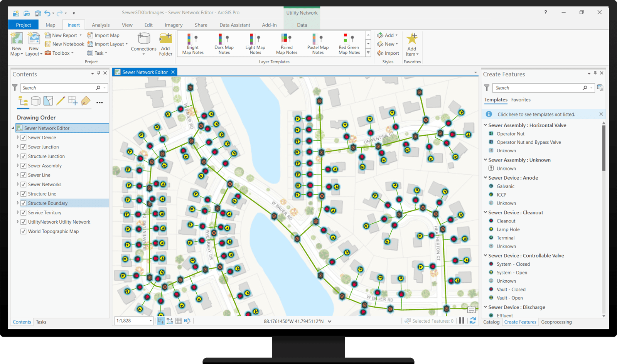Uncheck the Sewer Assembly layer
617x364 pixels.
24,166
